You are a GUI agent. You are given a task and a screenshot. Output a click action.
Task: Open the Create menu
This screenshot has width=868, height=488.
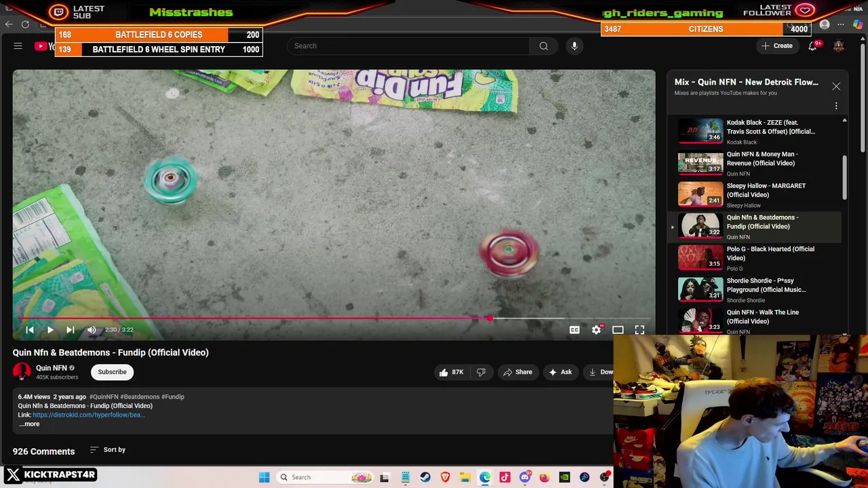coord(776,46)
